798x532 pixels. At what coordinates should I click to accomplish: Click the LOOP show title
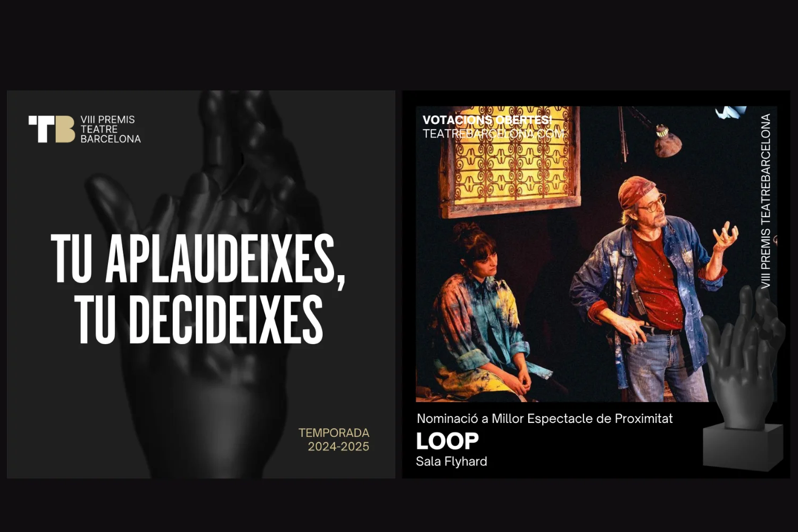point(447,441)
